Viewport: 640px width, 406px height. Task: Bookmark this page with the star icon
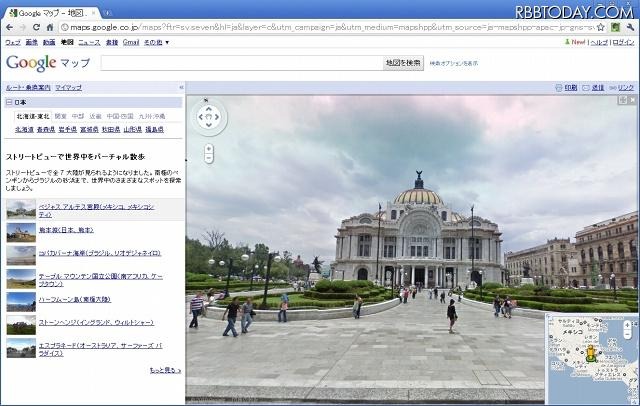coord(600,27)
